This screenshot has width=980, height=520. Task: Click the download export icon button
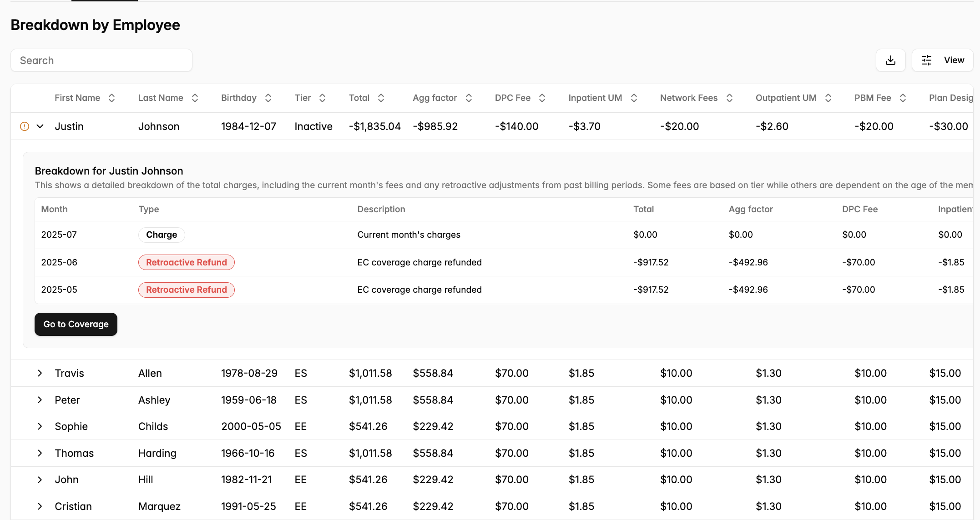[x=890, y=60]
